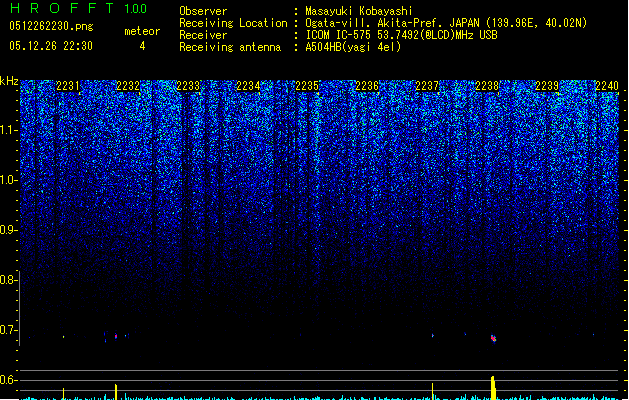Click the yellow power spike under 2231
The height and width of the screenshot is (400, 629).
click(x=63, y=394)
